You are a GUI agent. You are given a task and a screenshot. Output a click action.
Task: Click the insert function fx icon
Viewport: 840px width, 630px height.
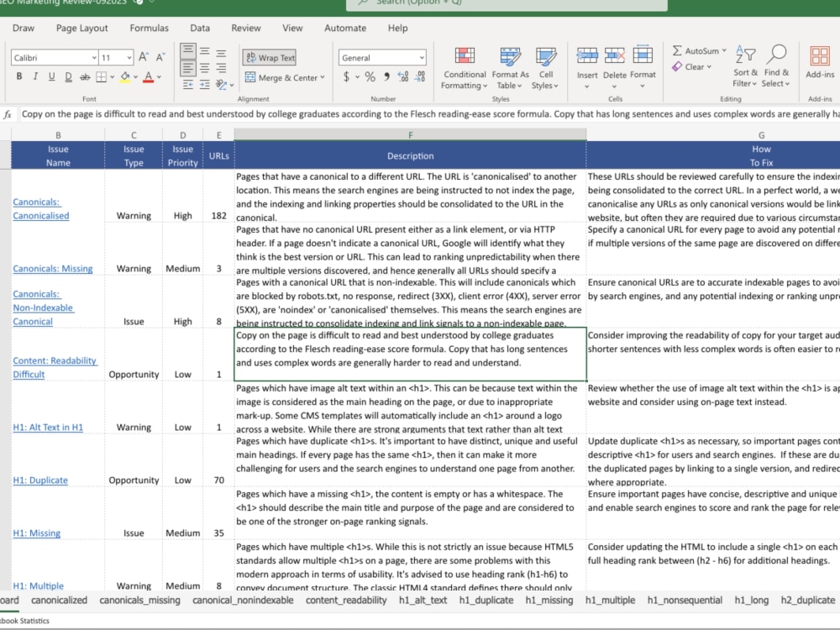coord(8,114)
